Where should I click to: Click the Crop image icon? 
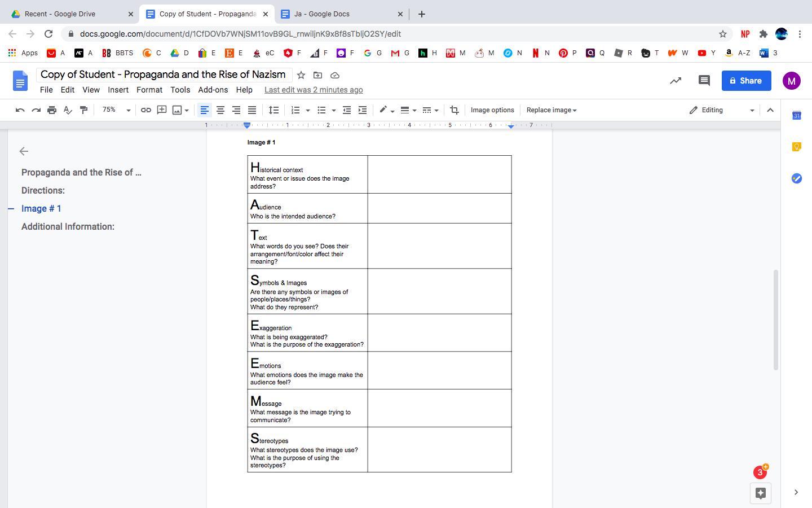(x=454, y=110)
